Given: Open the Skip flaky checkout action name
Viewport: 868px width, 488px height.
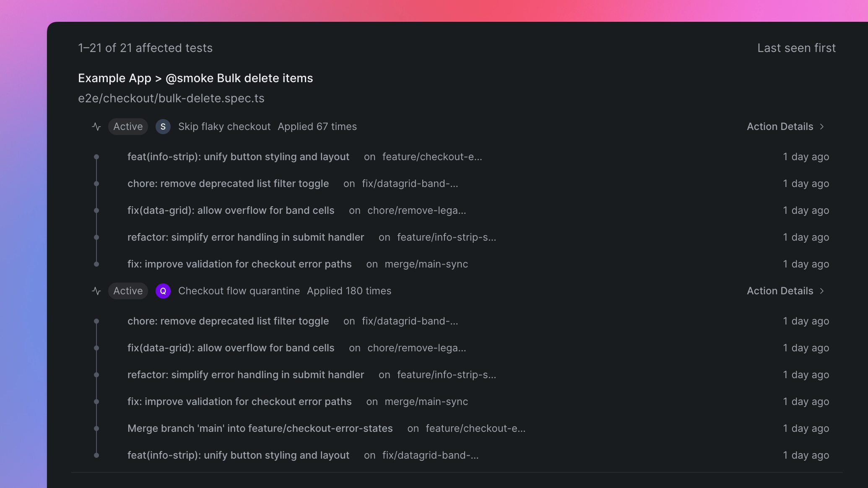Looking at the screenshot, I should point(224,127).
